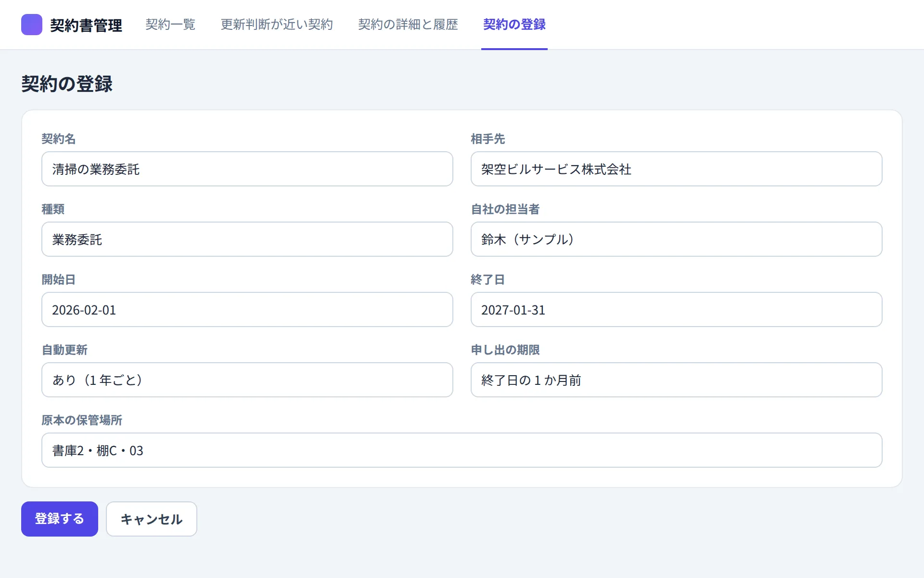The width and height of the screenshot is (924, 578).
Task: Focus the 相手先 input field
Action: tap(676, 169)
